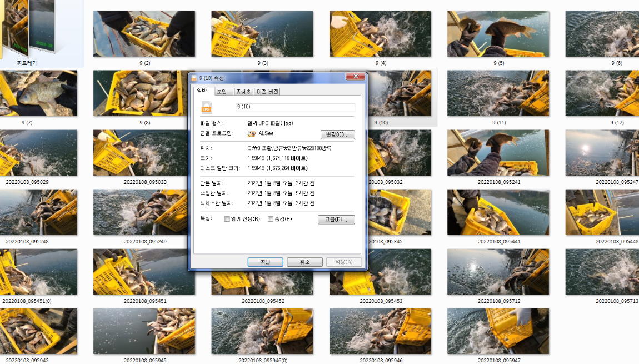The height and width of the screenshot is (364, 639).
Task: Select image 20220108_095030
Action: coord(141,153)
